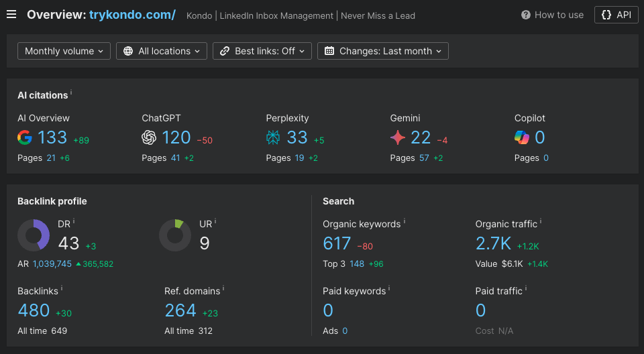Viewport: 644px width, 354px height.
Task: Open the hamburger menu
Action: coord(11,15)
